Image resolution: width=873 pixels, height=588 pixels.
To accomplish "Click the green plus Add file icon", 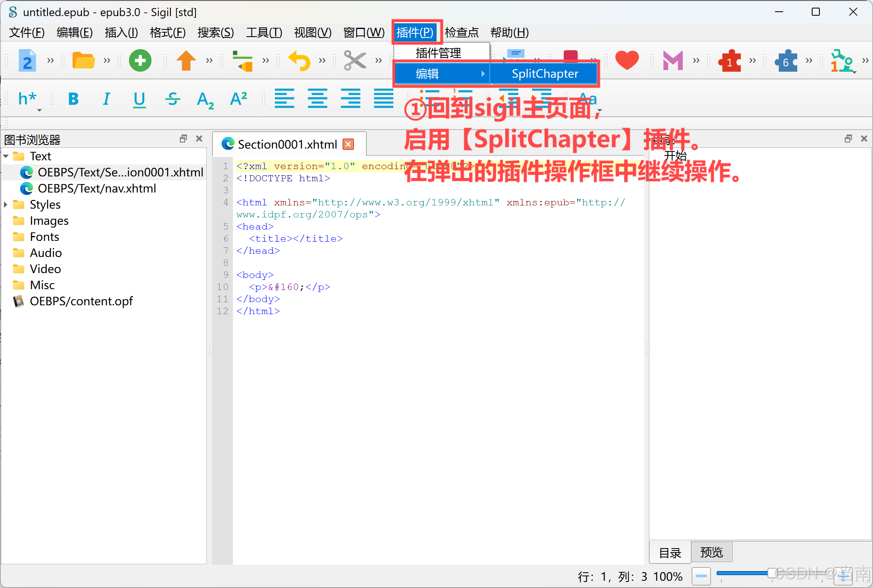I will [140, 60].
